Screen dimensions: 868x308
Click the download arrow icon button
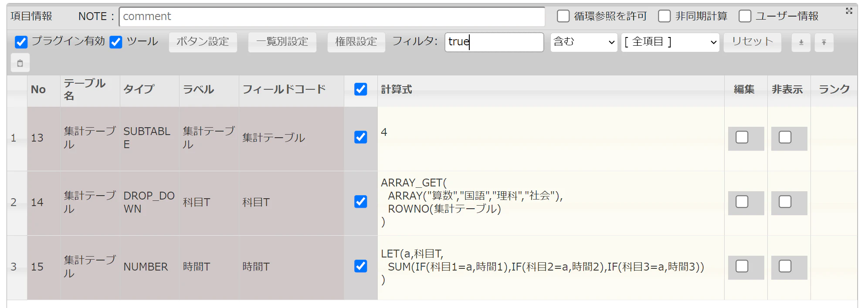(x=801, y=42)
